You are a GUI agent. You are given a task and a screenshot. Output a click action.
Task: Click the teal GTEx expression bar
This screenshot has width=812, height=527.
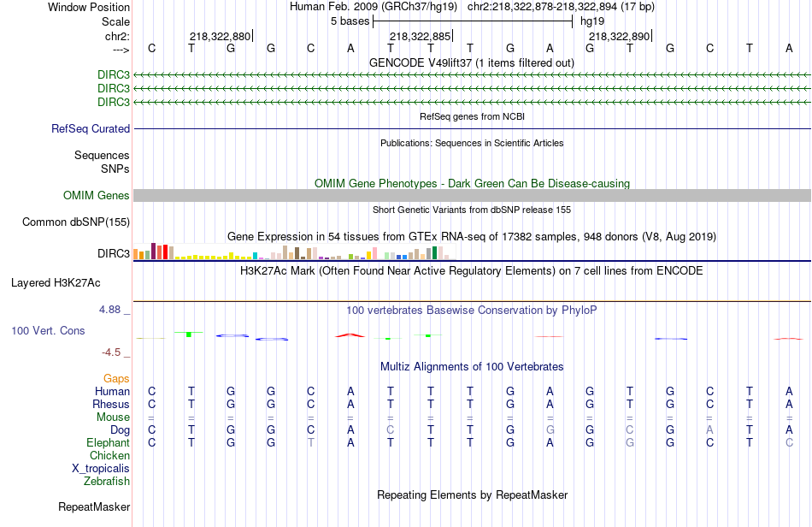(255, 256)
